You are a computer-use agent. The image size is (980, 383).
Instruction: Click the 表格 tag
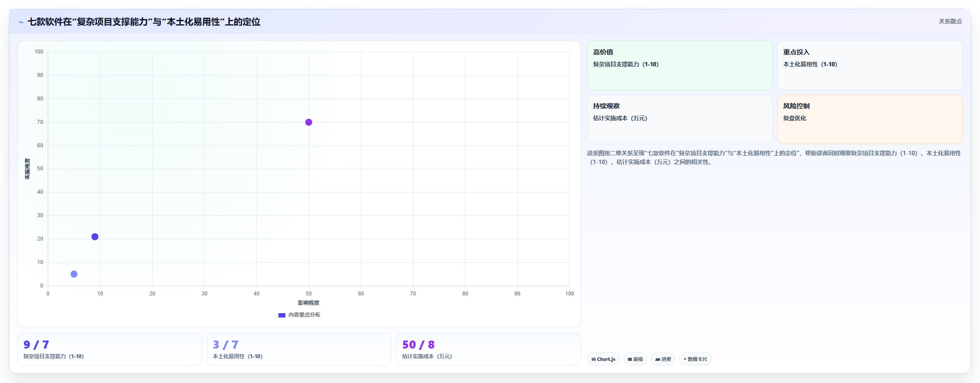(635, 359)
